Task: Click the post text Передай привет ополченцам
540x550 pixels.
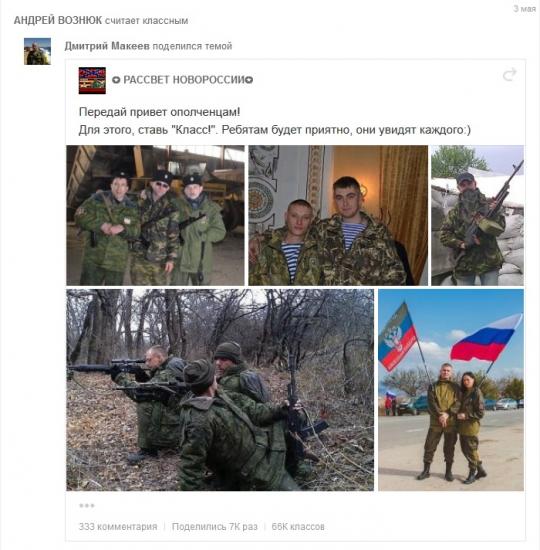Action: click(160, 112)
